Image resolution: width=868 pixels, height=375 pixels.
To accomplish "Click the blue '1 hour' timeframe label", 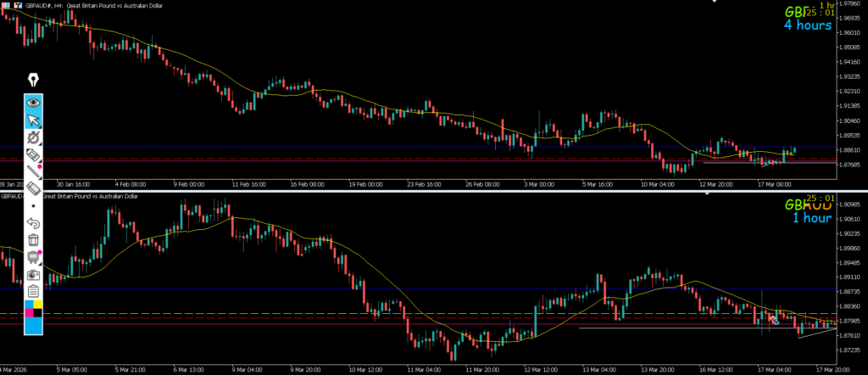I will (x=811, y=218).
